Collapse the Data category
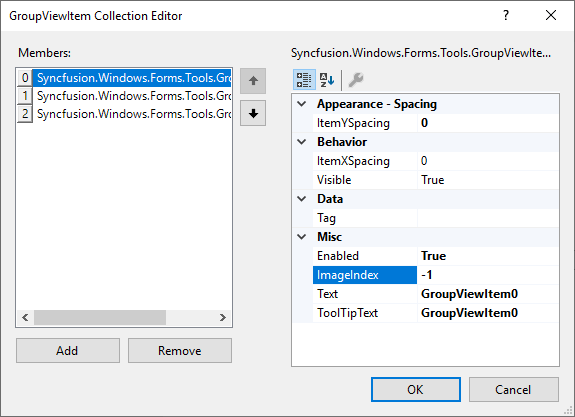575x417 pixels. pos(301,199)
